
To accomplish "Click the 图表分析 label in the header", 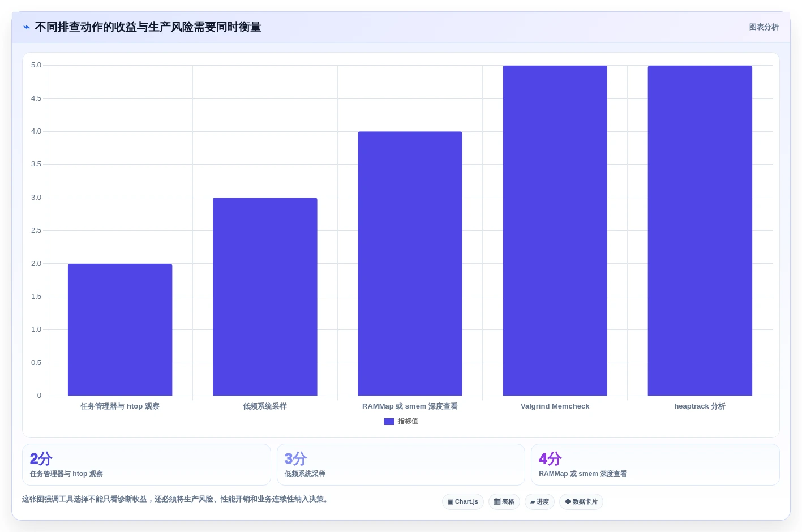I will [764, 27].
